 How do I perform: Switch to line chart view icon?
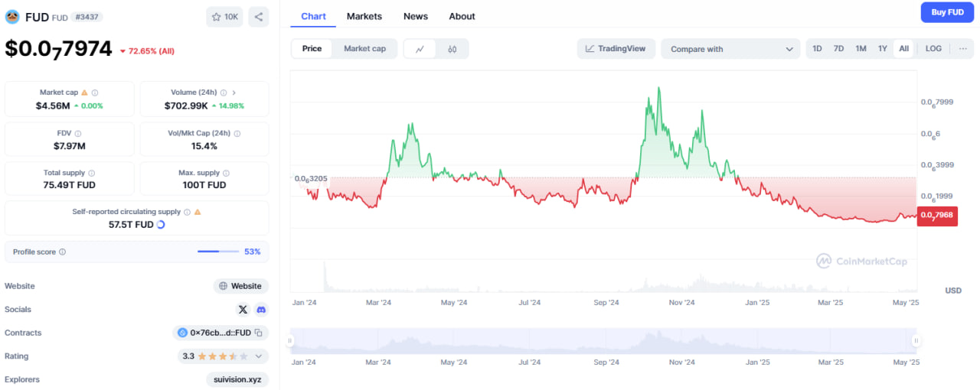click(420, 49)
